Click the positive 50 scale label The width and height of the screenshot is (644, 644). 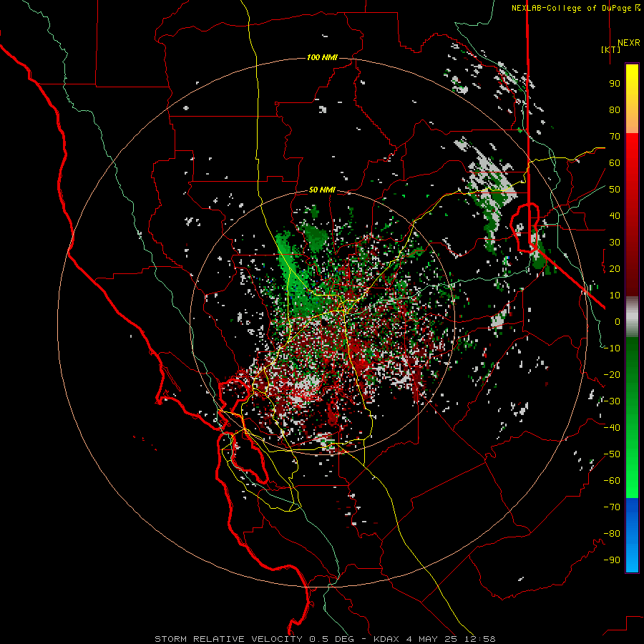tap(615, 190)
